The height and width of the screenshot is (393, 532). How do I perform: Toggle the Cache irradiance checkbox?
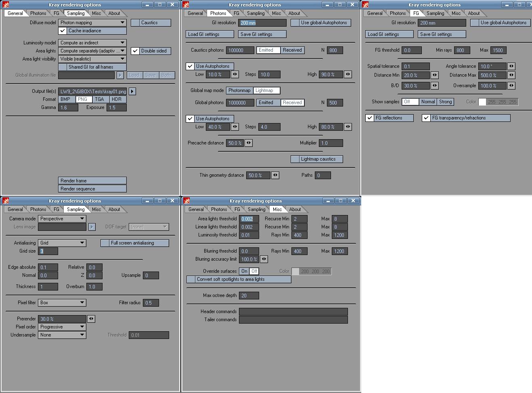63,31
